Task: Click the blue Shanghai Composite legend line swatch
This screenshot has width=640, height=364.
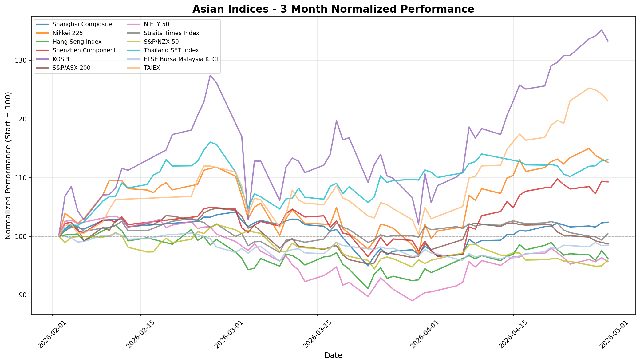Action: tap(42, 24)
